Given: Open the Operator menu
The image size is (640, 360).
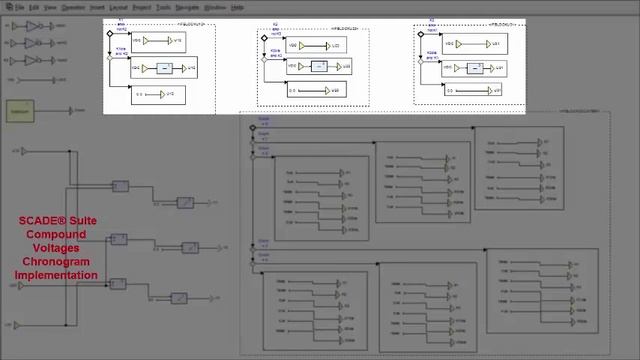Looking at the screenshot, I should (x=73, y=7).
